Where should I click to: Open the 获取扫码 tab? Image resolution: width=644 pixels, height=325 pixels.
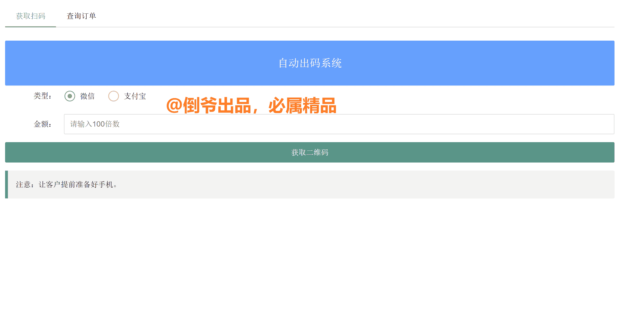tap(31, 16)
